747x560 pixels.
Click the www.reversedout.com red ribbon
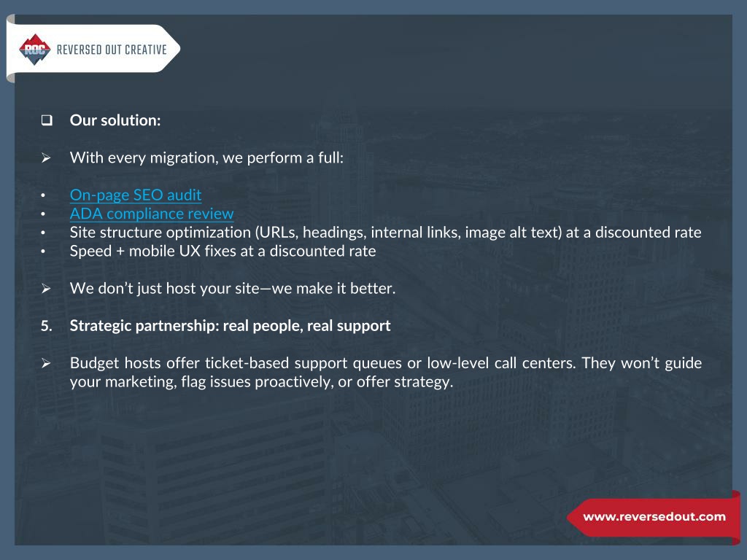654,517
